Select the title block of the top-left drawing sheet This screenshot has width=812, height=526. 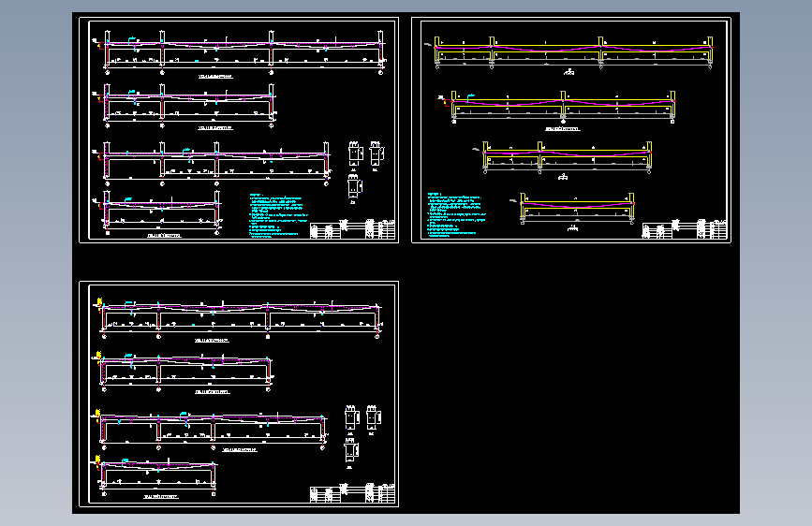tap(353, 228)
